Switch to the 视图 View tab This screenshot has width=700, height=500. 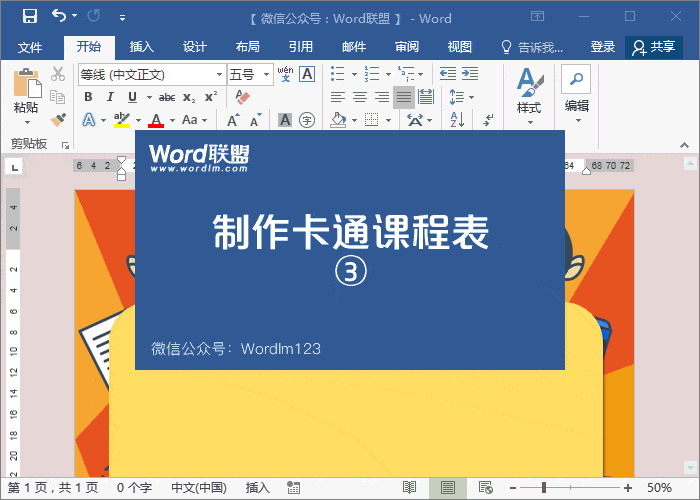click(x=459, y=46)
